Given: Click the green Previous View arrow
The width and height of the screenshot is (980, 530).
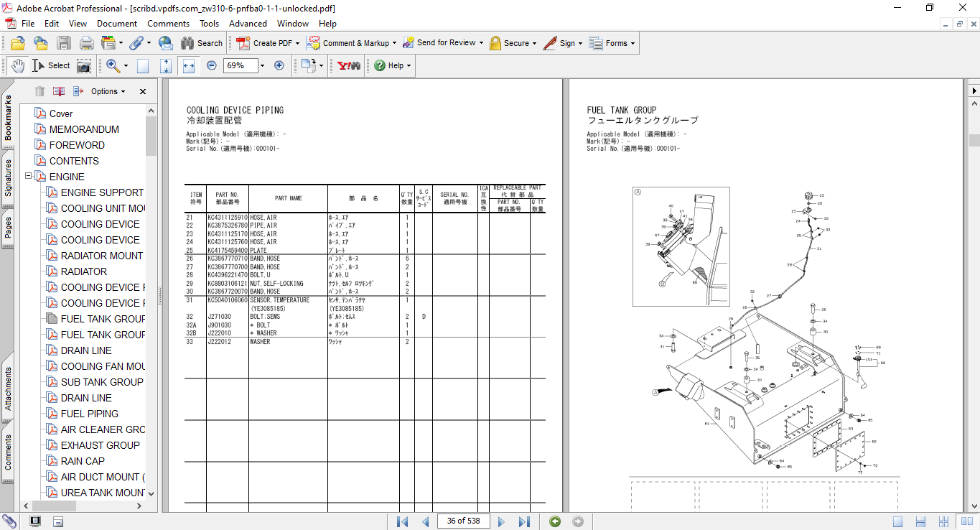Looking at the screenshot, I should point(555,521).
